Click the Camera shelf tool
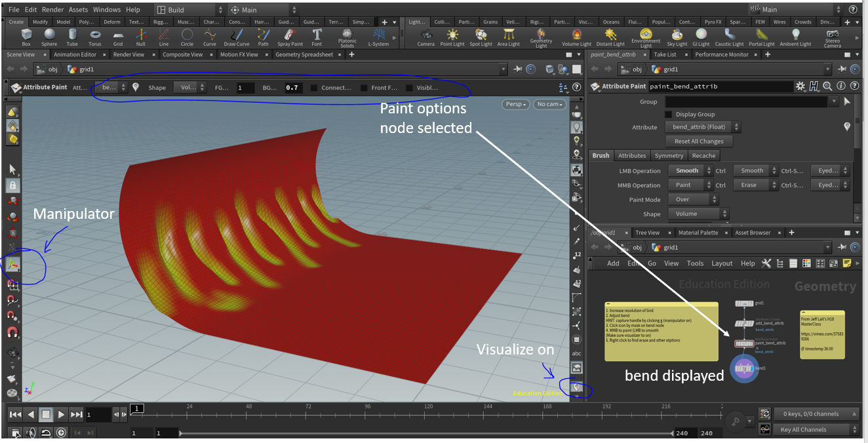This screenshot has width=868, height=443. [x=425, y=37]
